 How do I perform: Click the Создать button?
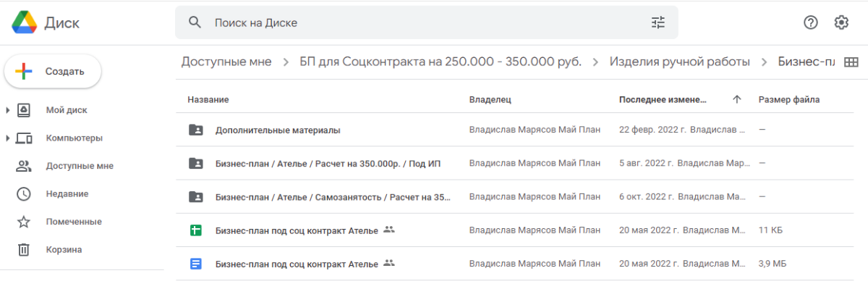(53, 71)
